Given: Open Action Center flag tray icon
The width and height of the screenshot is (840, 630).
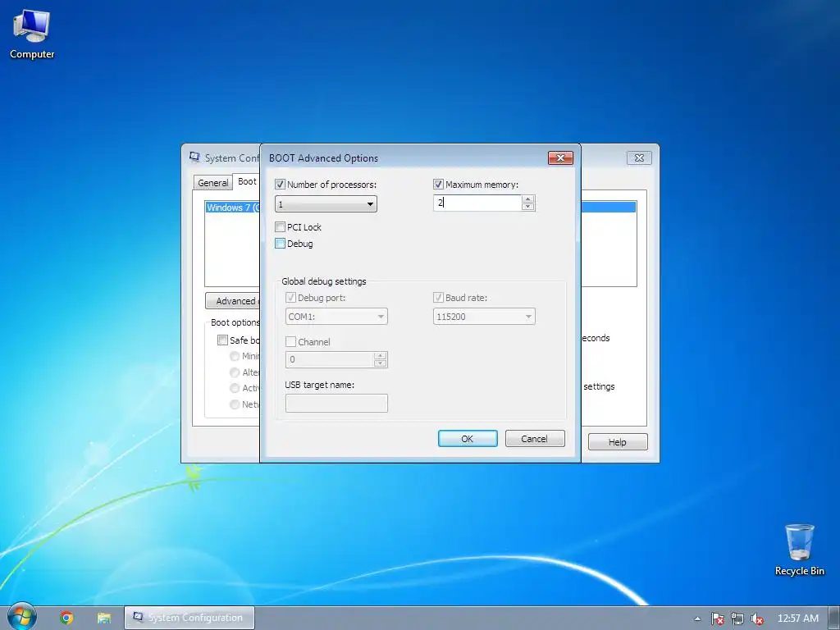Looking at the screenshot, I should (718, 619).
